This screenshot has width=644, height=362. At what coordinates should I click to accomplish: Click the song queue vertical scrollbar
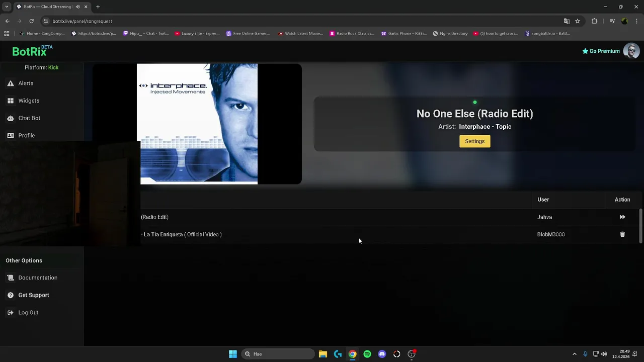[640, 226]
